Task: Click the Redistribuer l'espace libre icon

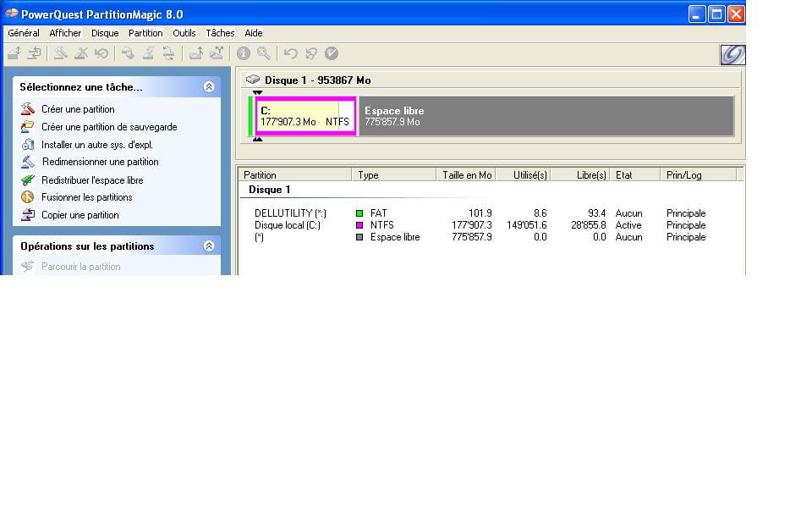Action: click(27, 179)
